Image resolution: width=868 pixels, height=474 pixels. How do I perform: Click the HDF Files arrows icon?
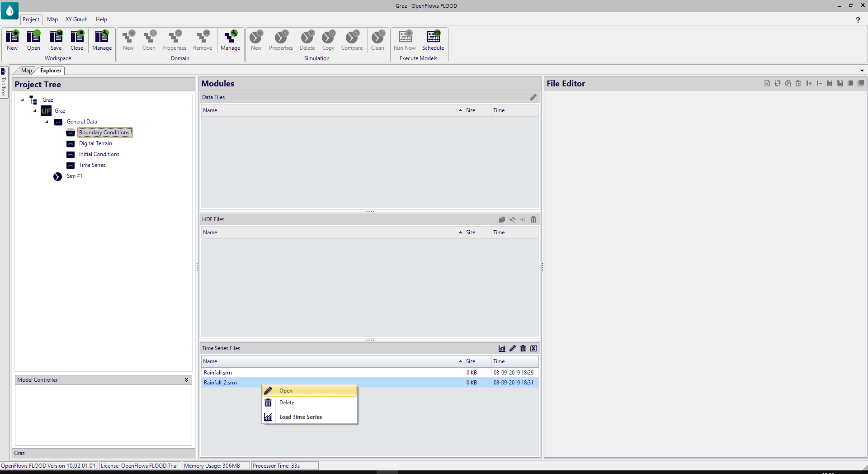tap(513, 219)
